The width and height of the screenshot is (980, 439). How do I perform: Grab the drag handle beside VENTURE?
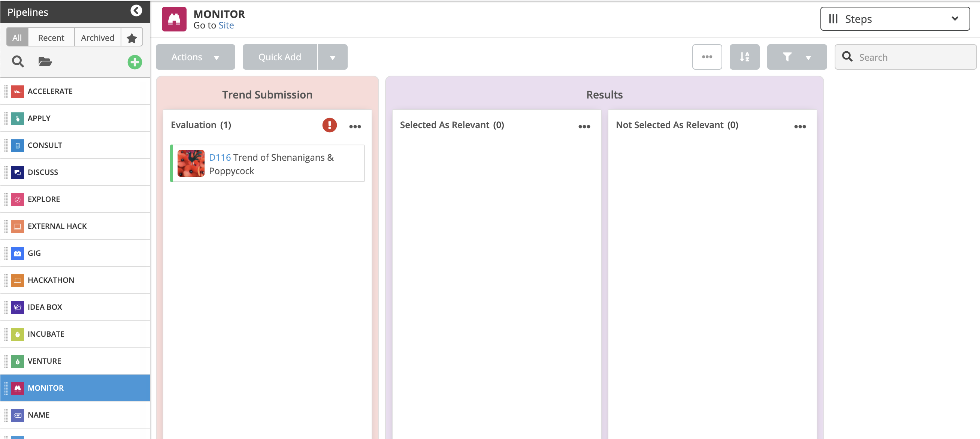[6, 362]
